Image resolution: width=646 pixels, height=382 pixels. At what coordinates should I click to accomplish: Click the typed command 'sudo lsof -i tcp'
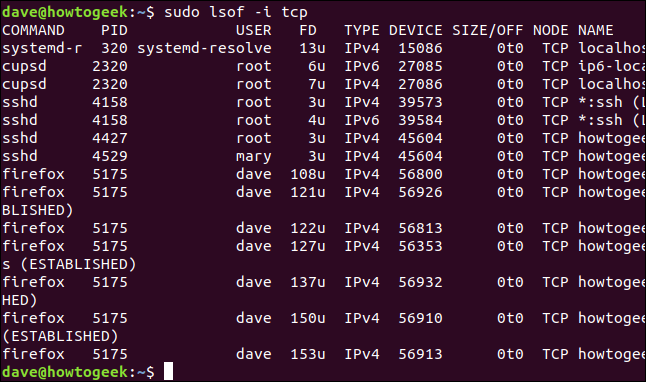tap(236, 12)
